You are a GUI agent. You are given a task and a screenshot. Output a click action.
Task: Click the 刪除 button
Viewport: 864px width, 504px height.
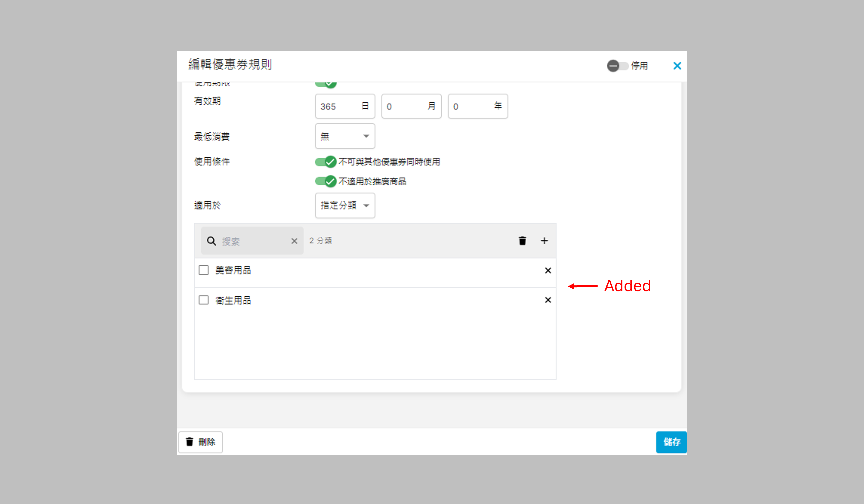(200, 442)
